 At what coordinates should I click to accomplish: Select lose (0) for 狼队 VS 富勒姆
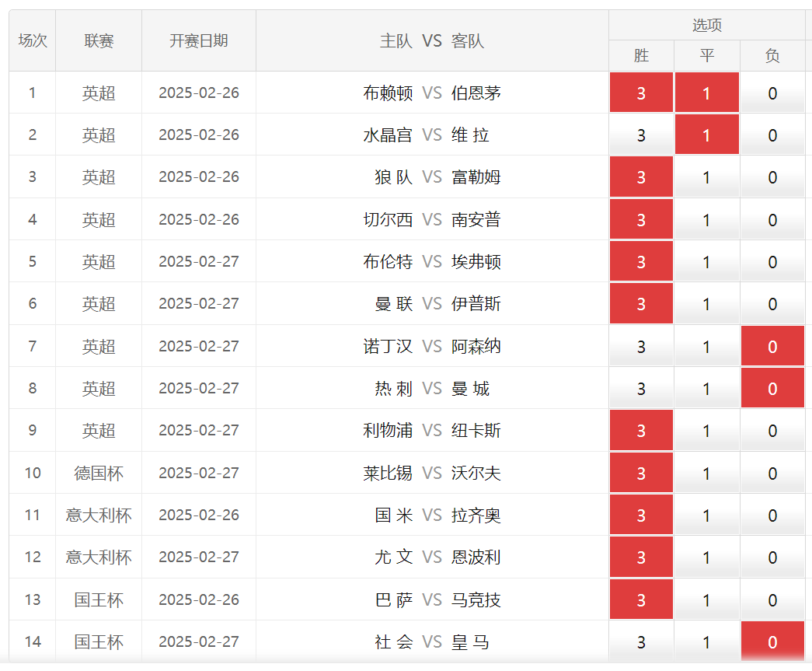772,176
